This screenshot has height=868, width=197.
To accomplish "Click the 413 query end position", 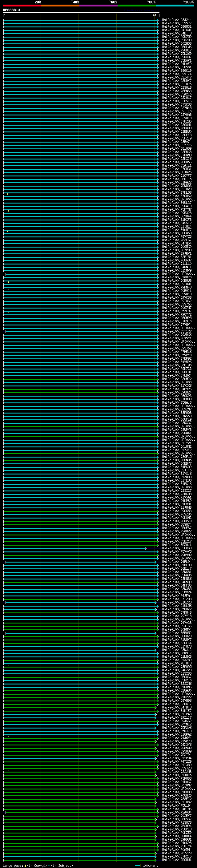I will click(x=155, y=15).
